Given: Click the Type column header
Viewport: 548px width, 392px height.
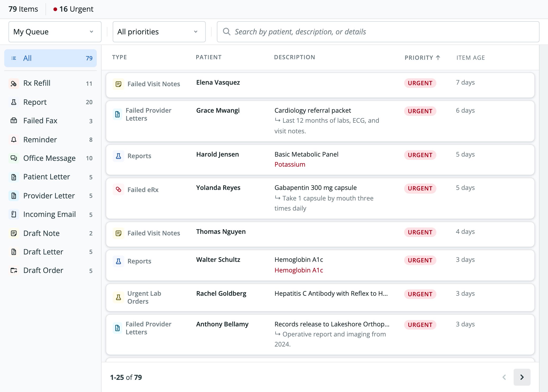Looking at the screenshot, I should (x=119, y=57).
